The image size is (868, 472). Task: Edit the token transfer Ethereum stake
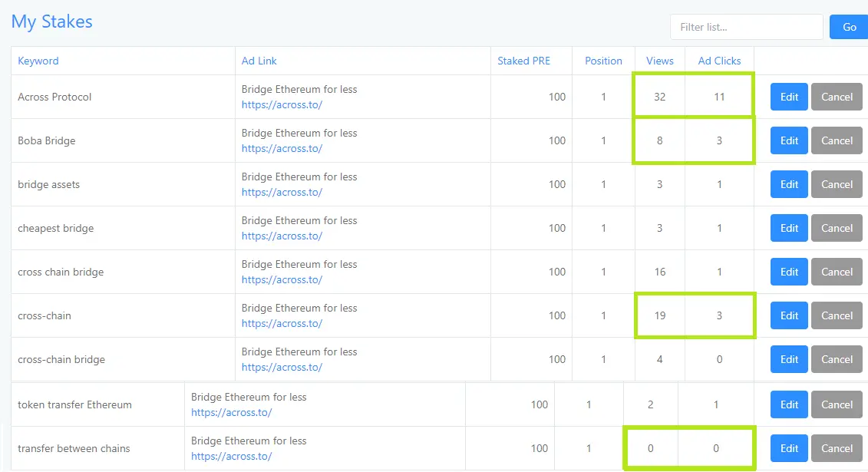(789, 404)
